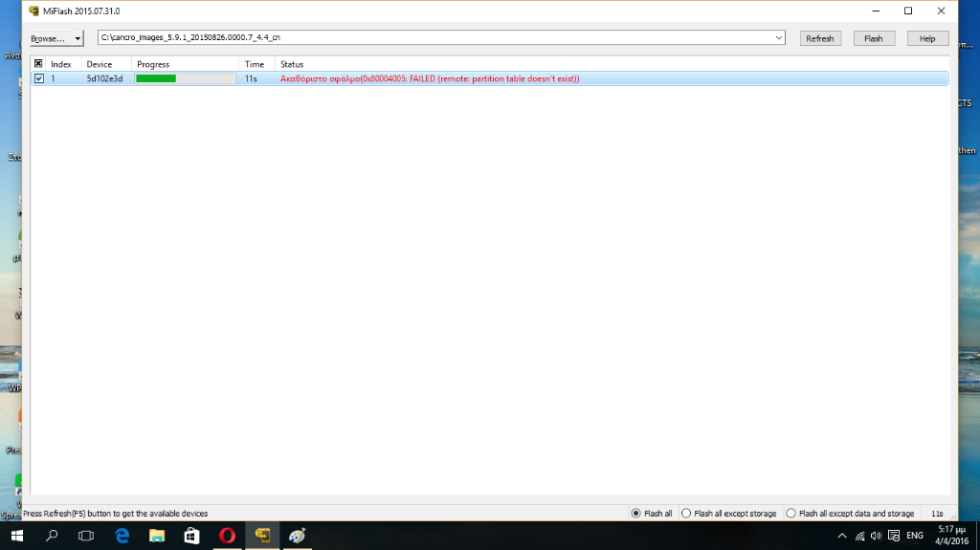Select device ID 5d102e3d cell
Viewport: 980px width, 550px height.
[x=104, y=78]
